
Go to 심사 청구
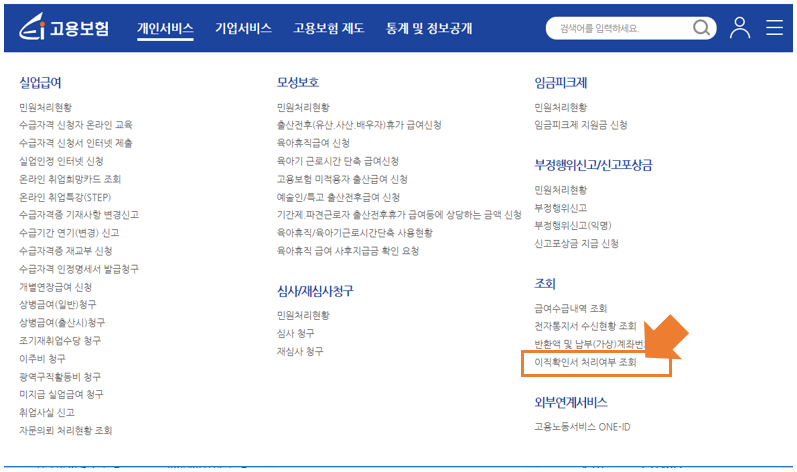pyautogui.click(x=295, y=333)
